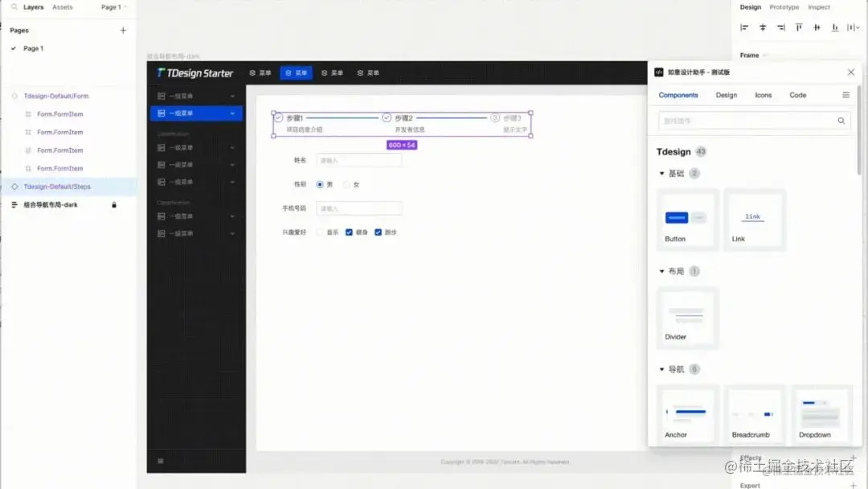Click the 步骤2 checkmark step icon
Image resolution: width=868 pixels, height=489 pixels.
(387, 117)
